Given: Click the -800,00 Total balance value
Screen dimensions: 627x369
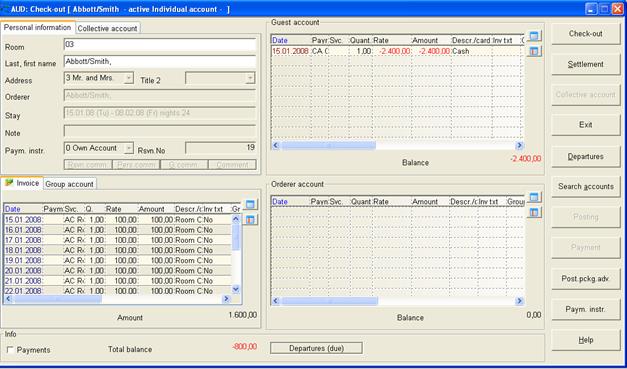Looking at the screenshot, I should [244, 347].
